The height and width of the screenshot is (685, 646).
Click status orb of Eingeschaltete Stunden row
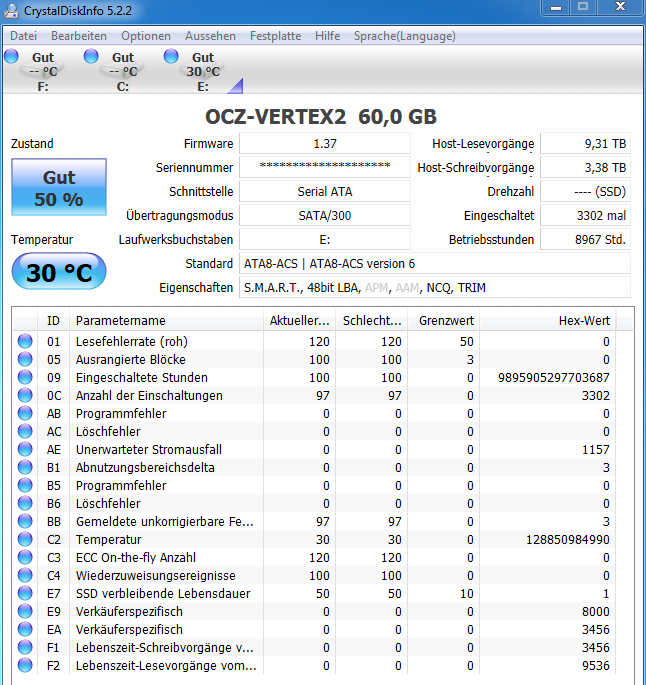[x=25, y=377]
